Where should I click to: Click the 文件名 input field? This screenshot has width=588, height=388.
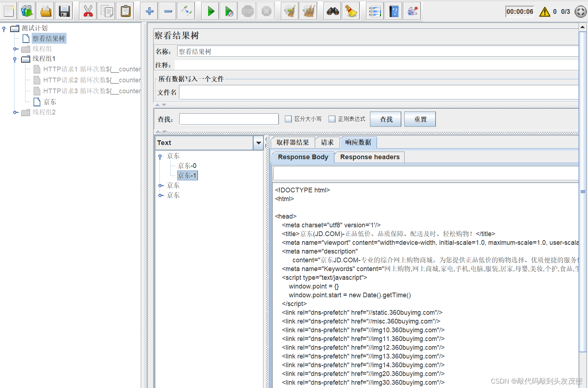(x=379, y=93)
